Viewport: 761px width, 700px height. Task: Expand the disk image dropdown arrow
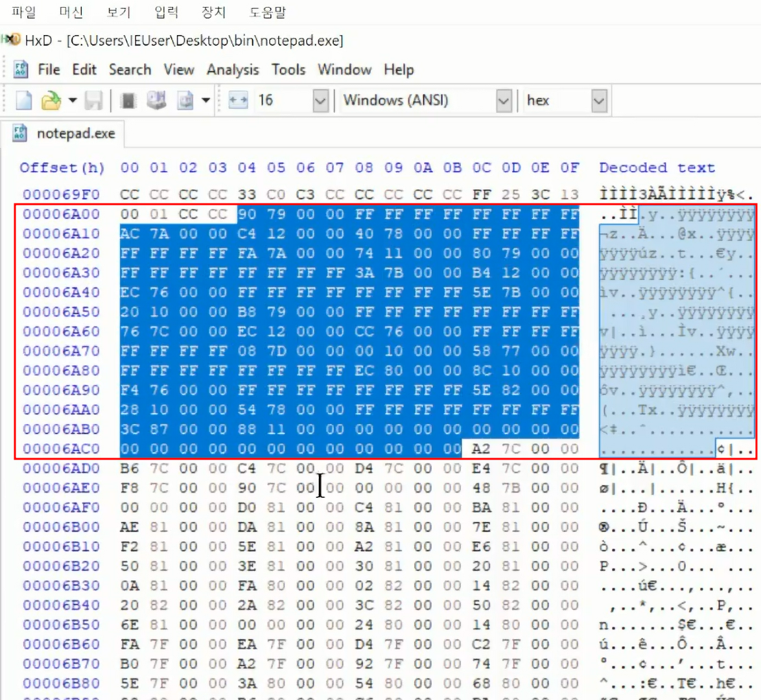click(205, 100)
